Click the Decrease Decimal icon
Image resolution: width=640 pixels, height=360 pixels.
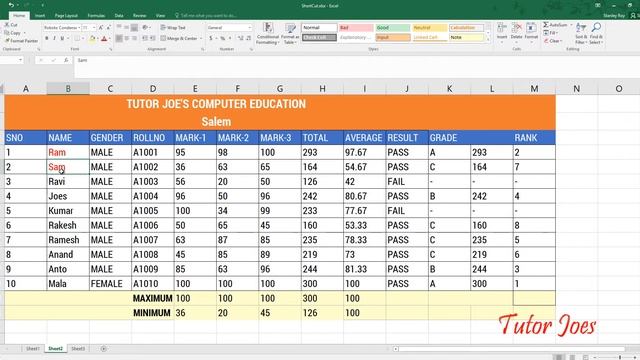(x=249, y=38)
